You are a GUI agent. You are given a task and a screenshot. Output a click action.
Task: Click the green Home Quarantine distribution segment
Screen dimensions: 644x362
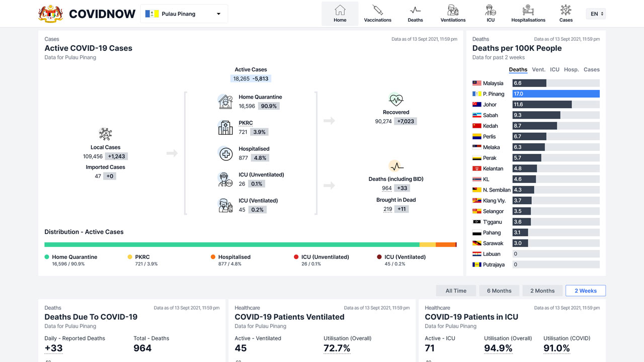(x=232, y=245)
